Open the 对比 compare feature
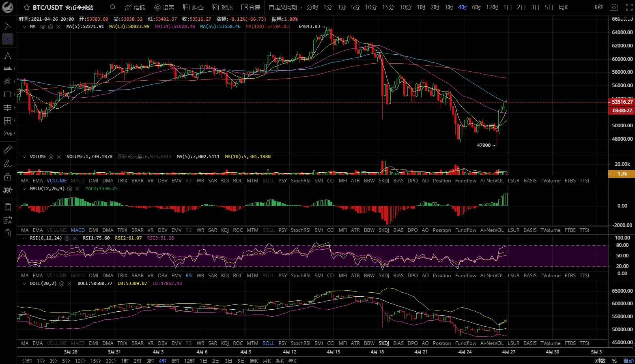 pos(222,7)
